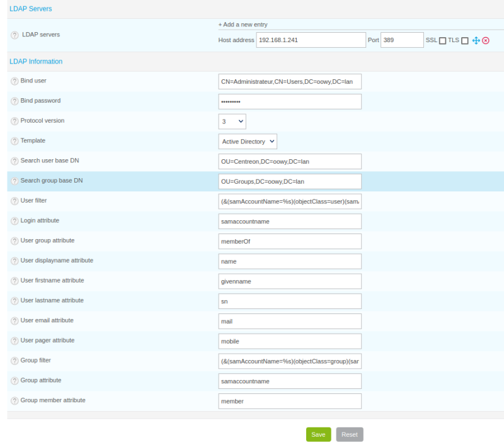Click the Port input field

point(402,40)
